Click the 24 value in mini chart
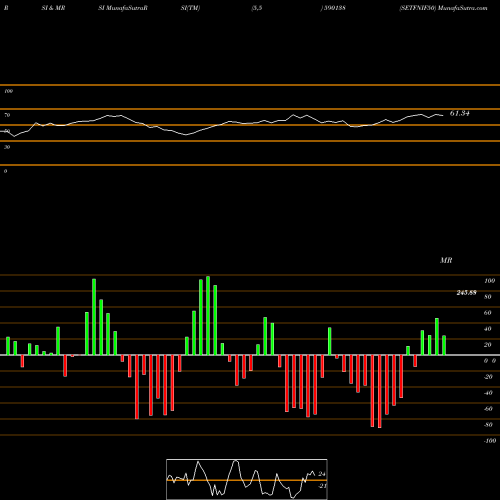 coord(322,474)
